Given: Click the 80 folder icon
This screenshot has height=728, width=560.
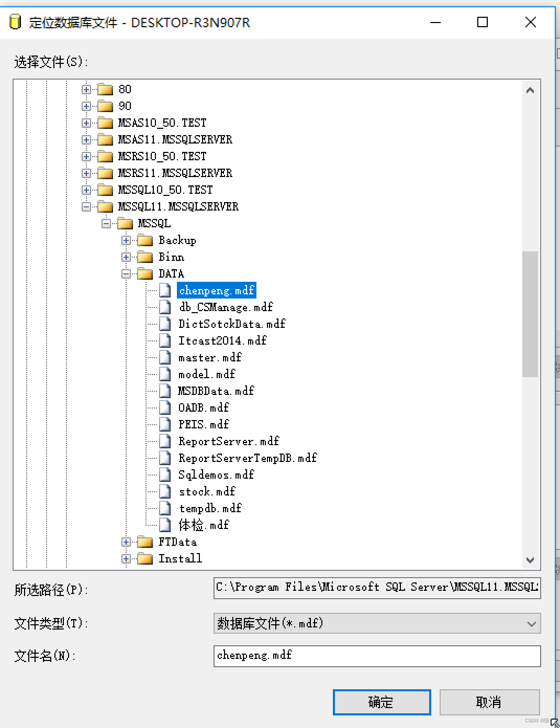Looking at the screenshot, I should (x=105, y=90).
